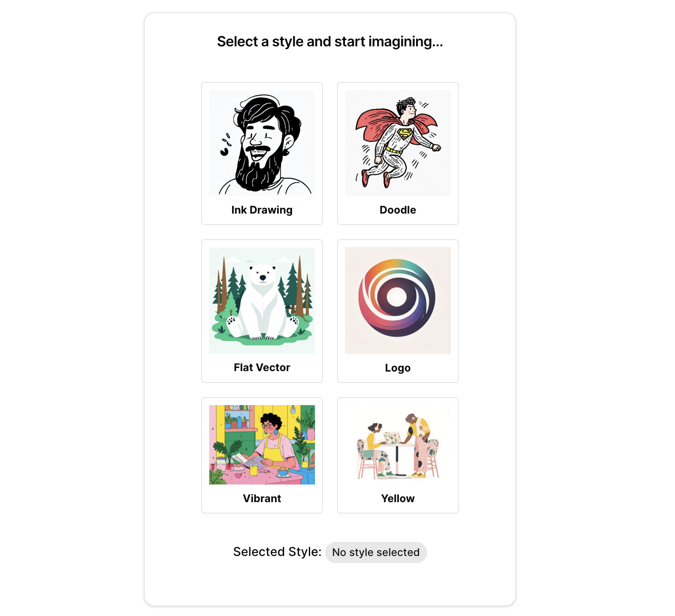This screenshot has height=616, width=675.
Task: Click the No style selected badge
Action: click(376, 552)
